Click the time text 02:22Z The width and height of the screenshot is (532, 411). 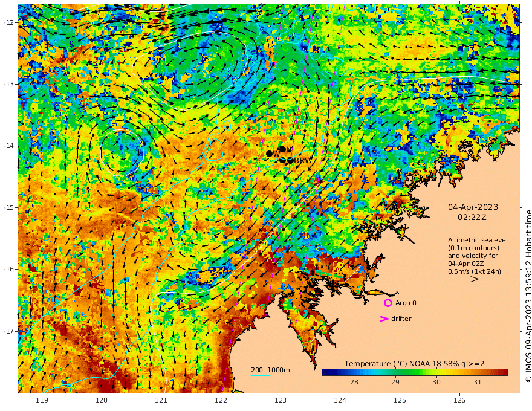pos(472,217)
